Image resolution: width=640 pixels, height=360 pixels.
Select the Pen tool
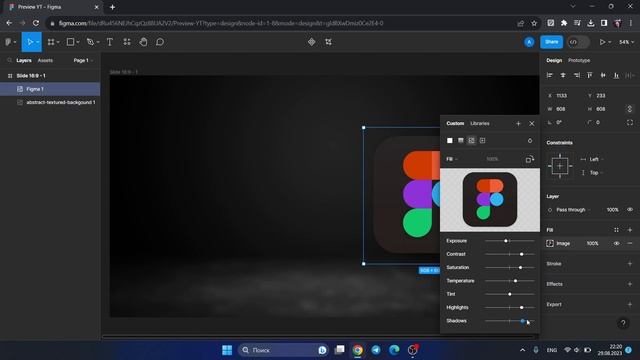pos(90,42)
